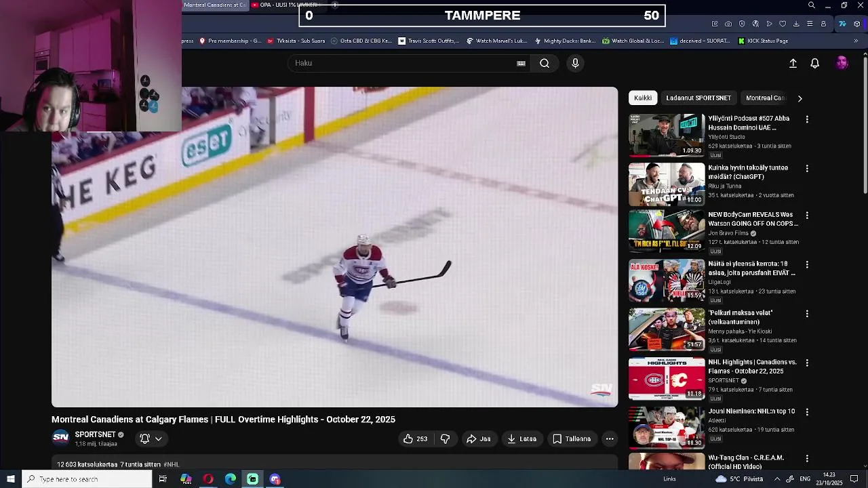
Task: Open the TVkaista - Sub Suora bookmark
Action: tap(296, 41)
